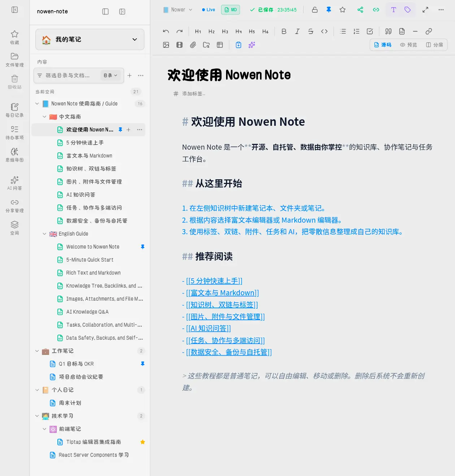Insert an image

coord(166,45)
